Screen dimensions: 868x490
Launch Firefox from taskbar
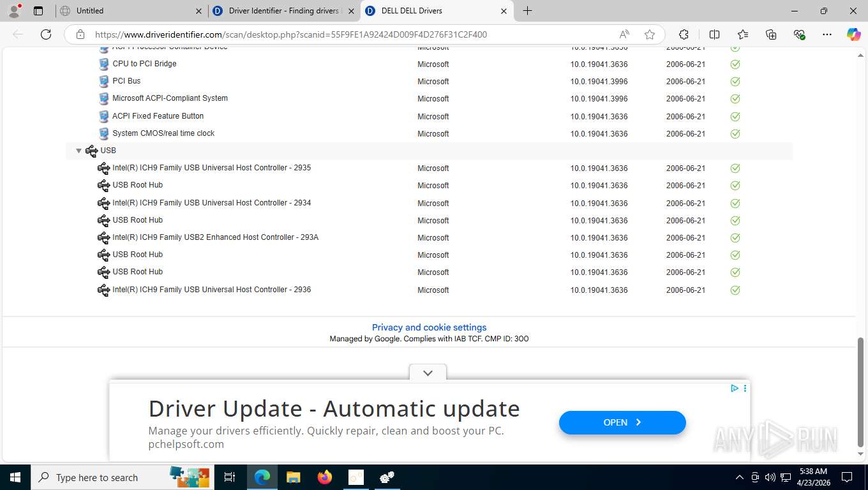point(325,477)
